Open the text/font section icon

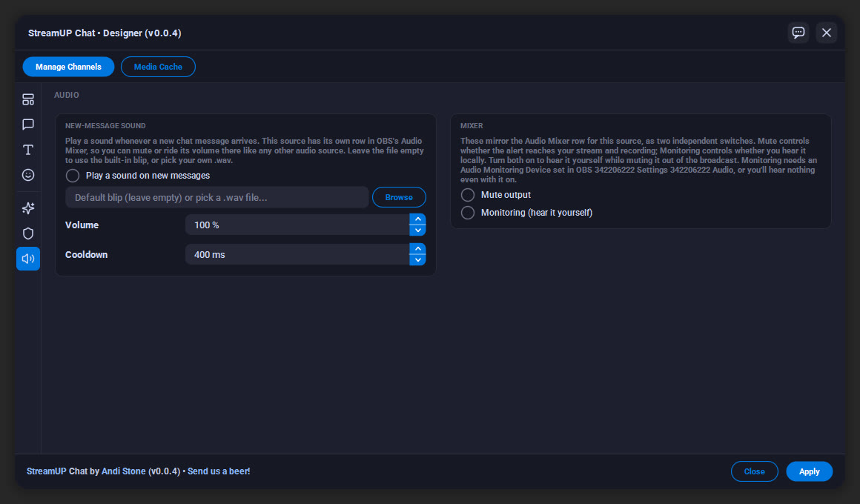click(28, 150)
